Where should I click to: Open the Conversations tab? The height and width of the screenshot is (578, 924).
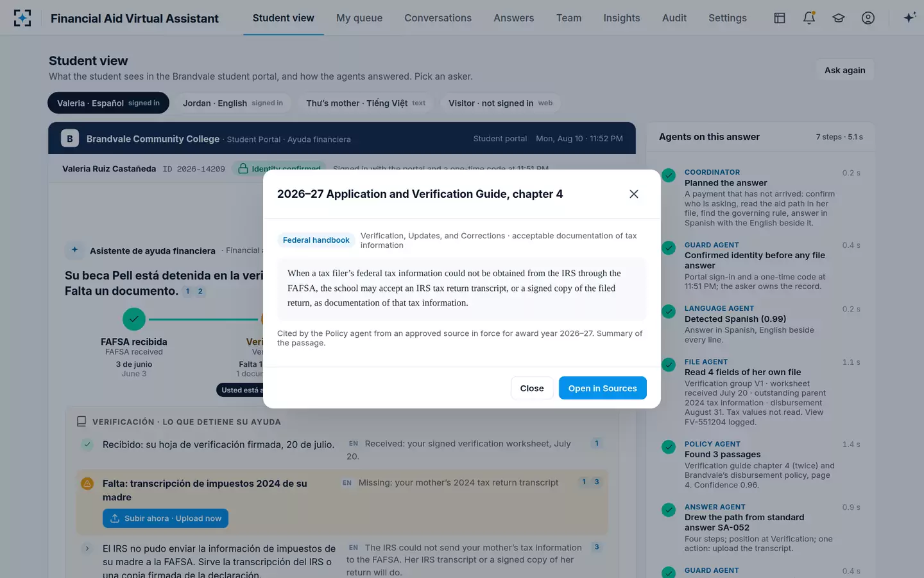pyautogui.click(x=438, y=18)
